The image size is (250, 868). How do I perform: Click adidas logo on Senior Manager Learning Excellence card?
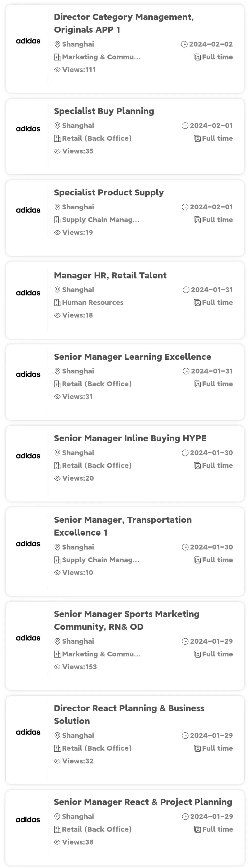(28, 374)
